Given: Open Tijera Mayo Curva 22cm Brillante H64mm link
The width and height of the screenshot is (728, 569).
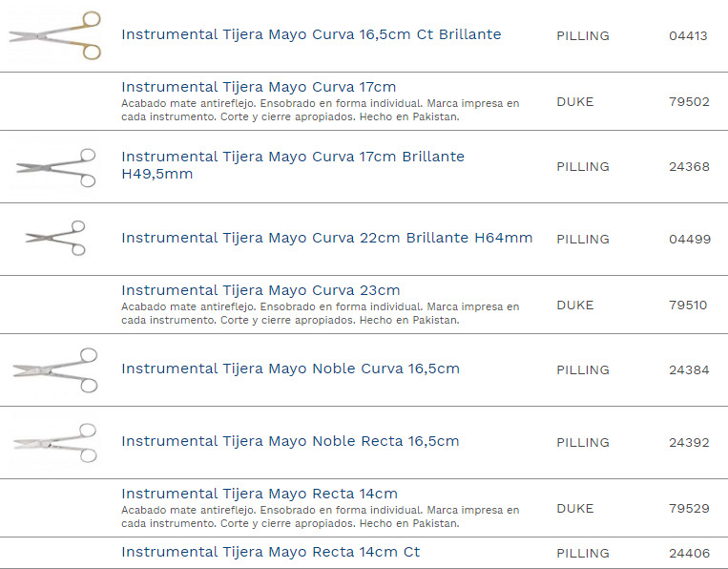Looking at the screenshot, I should (x=326, y=238).
